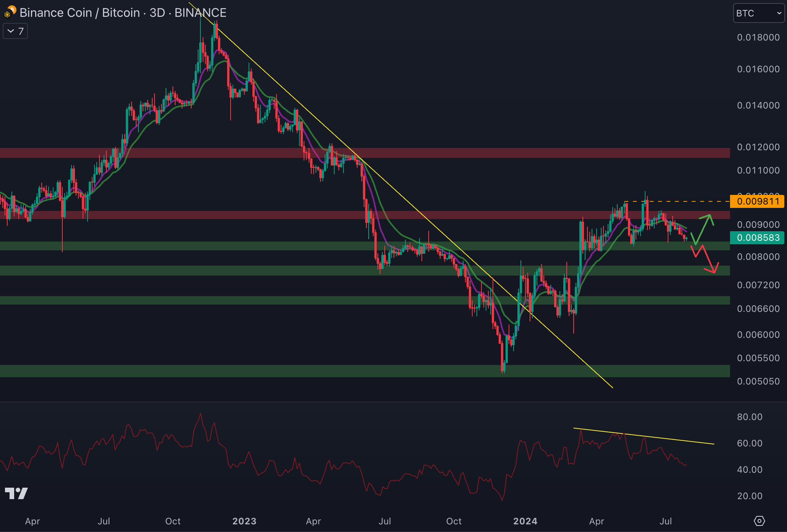Open chart settings gear icon
This screenshot has height=532, width=787.
[x=759, y=521]
